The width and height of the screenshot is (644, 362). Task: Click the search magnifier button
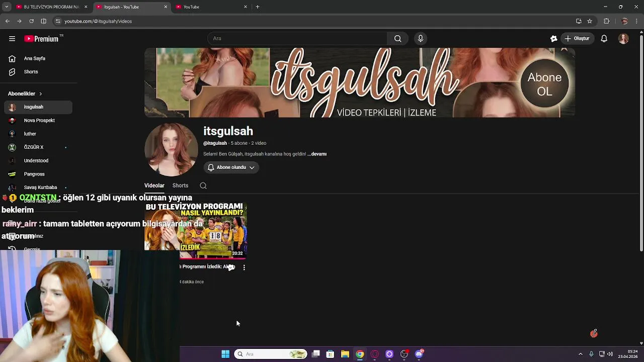pos(397,39)
